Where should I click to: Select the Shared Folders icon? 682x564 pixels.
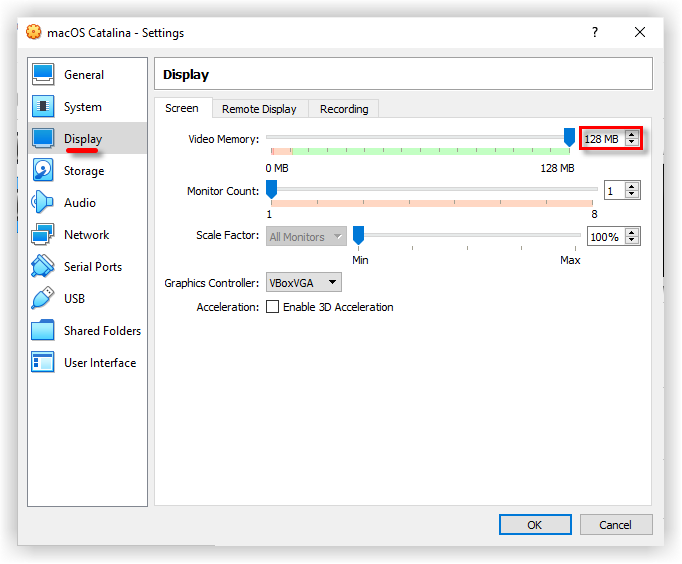[43, 330]
